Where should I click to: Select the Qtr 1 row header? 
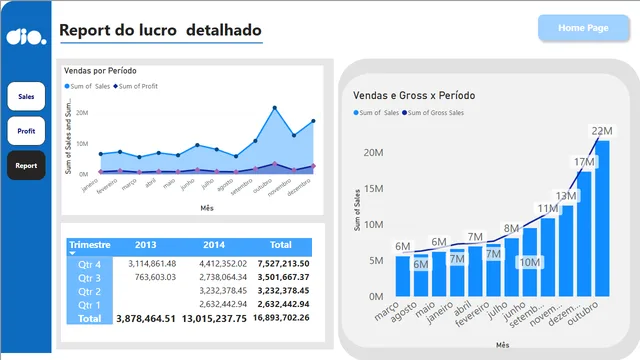(x=89, y=305)
